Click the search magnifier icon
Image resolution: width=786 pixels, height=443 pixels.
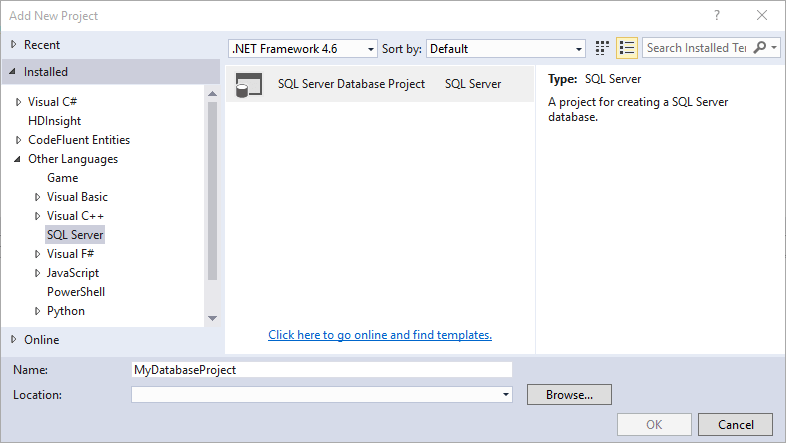(x=760, y=48)
